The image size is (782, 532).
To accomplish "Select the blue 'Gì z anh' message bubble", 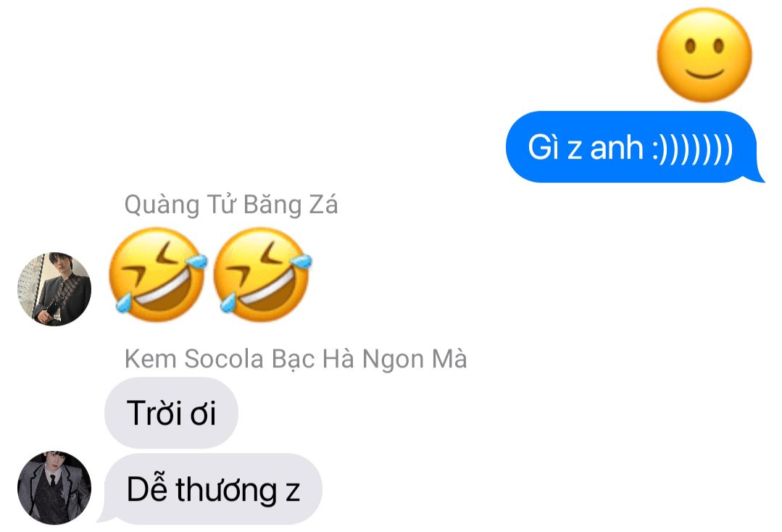I will point(633,147).
